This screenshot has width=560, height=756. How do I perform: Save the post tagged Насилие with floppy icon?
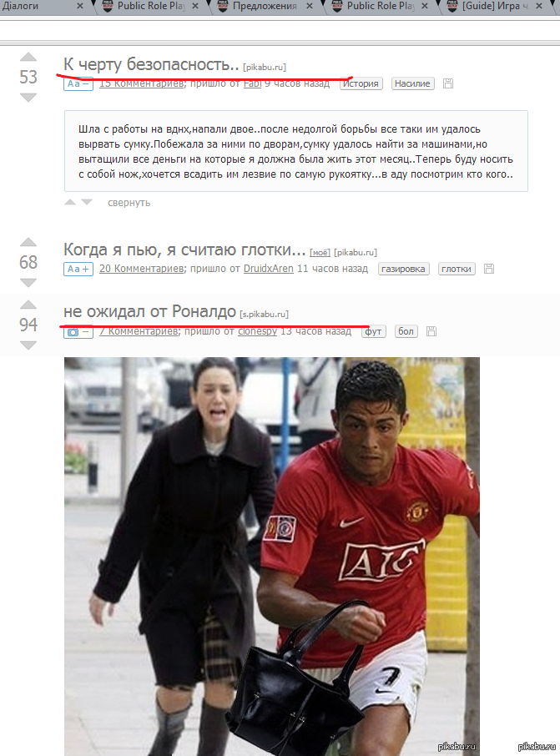point(448,83)
